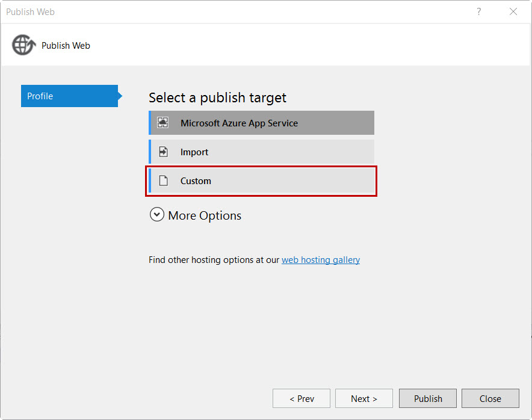Click the Close button at bottom
The image size is (532, 420).
(490, 398)
